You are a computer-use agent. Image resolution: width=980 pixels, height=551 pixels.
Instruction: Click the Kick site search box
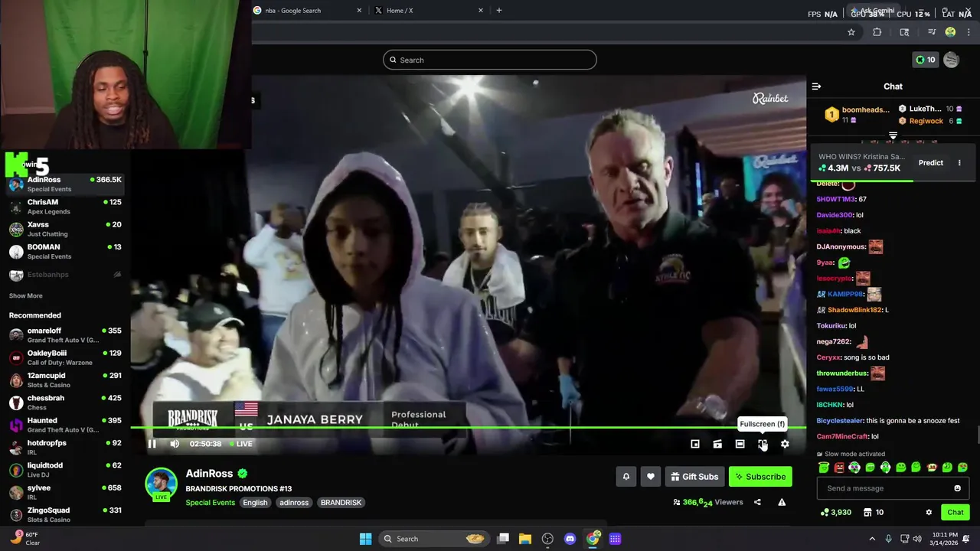coord(490,60)
